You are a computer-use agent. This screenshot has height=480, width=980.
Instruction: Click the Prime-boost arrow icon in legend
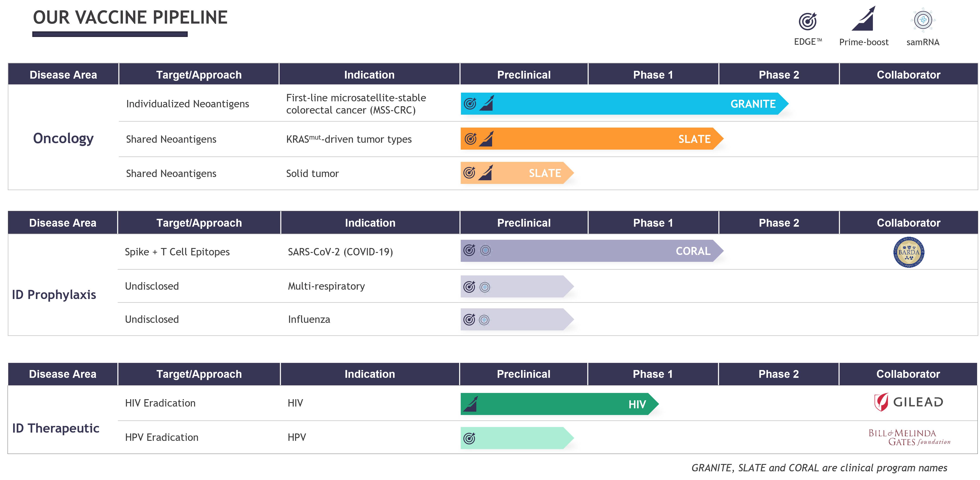864,19
